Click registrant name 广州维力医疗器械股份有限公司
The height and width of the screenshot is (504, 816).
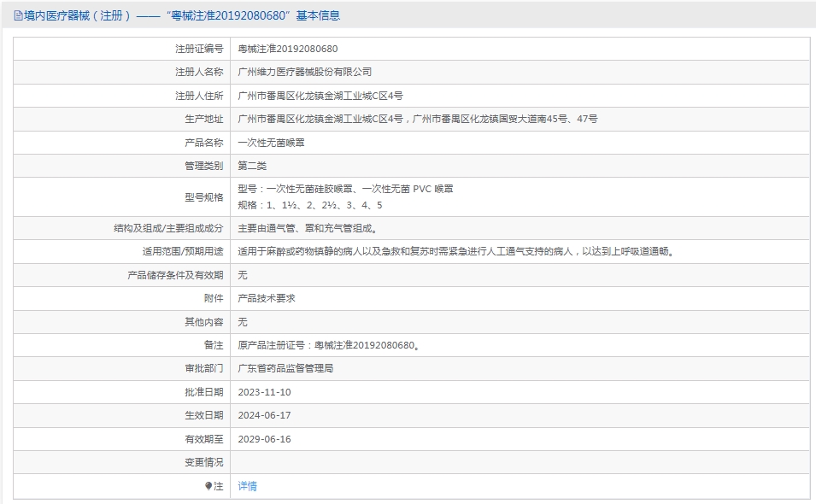(305, 72)
